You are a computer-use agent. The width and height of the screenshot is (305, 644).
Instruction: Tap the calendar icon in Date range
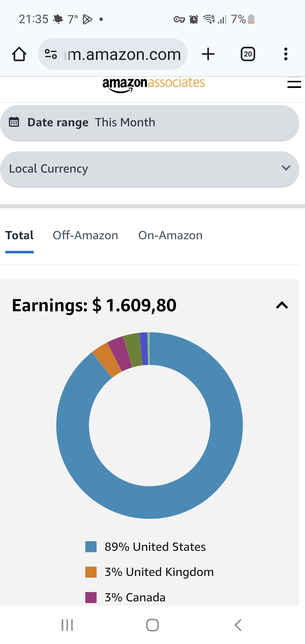tap(14, 122)
